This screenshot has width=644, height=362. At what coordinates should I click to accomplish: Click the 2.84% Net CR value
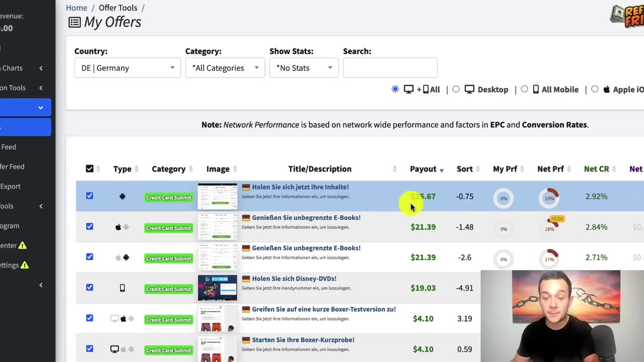point(596,227)
